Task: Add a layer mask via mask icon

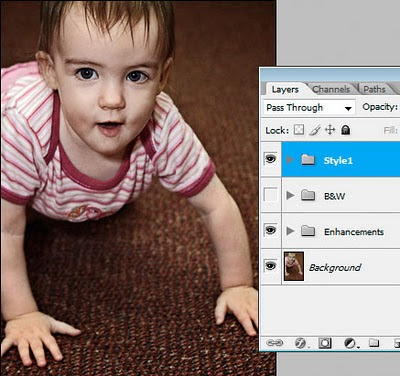Action: pyautogui.click(x=325, y=343)
